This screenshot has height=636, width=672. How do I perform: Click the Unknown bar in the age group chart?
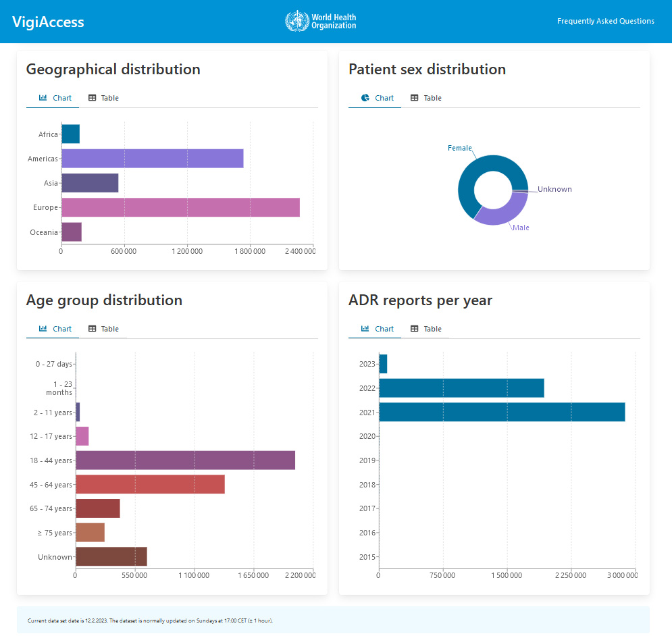point(111,557)
